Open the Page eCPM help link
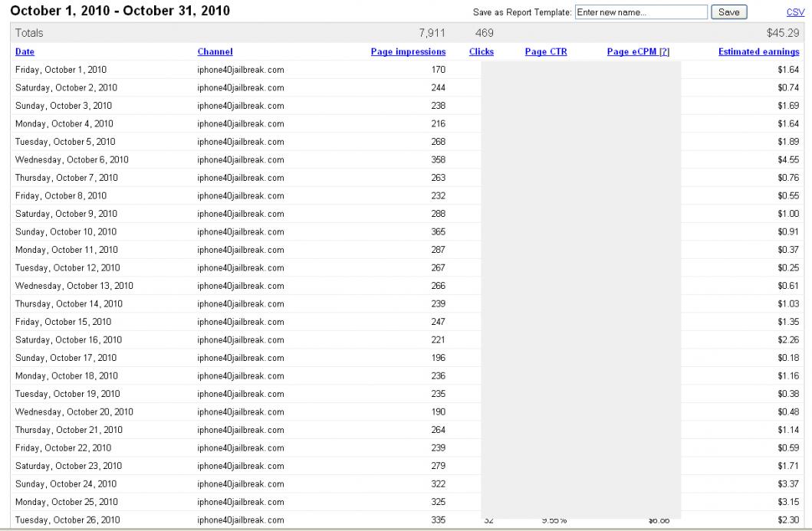 [x=665, y=52]
